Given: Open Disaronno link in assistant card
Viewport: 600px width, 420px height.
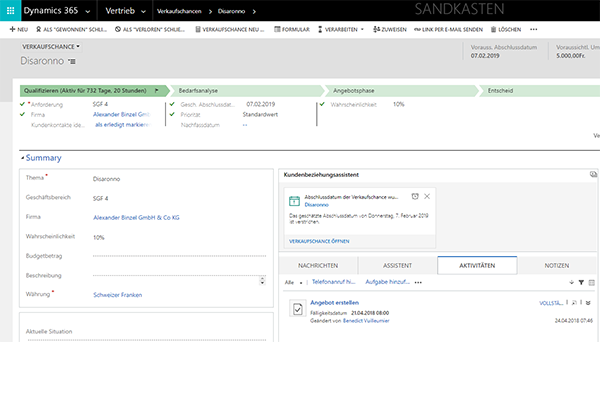Looking at the screenshot, I should [316, 205].
